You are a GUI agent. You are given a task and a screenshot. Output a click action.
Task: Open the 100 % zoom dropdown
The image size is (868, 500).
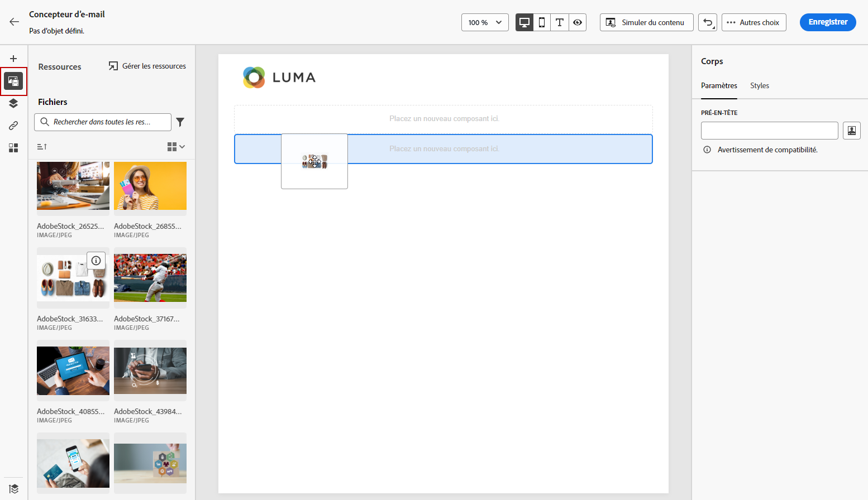click(x=485, y=22)
